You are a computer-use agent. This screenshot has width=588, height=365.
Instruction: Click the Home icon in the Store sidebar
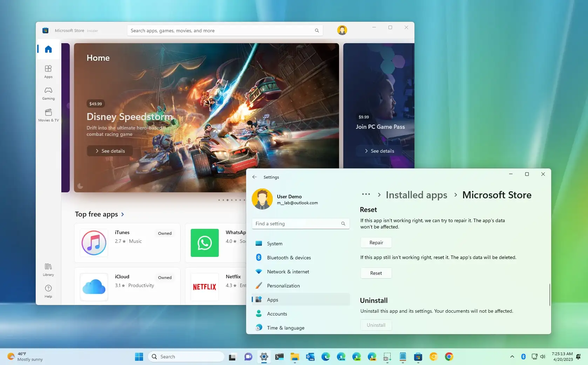coord(48,49)
